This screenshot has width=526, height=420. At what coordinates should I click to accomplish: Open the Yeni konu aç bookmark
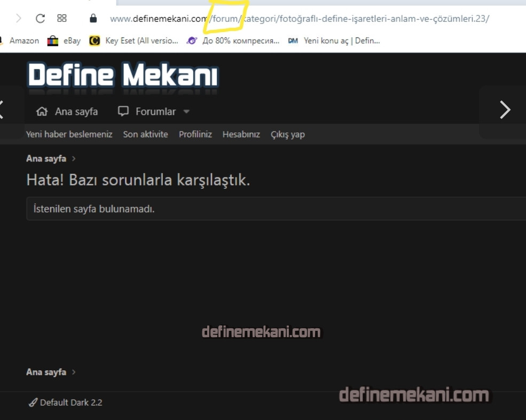(x=334, y=41)
